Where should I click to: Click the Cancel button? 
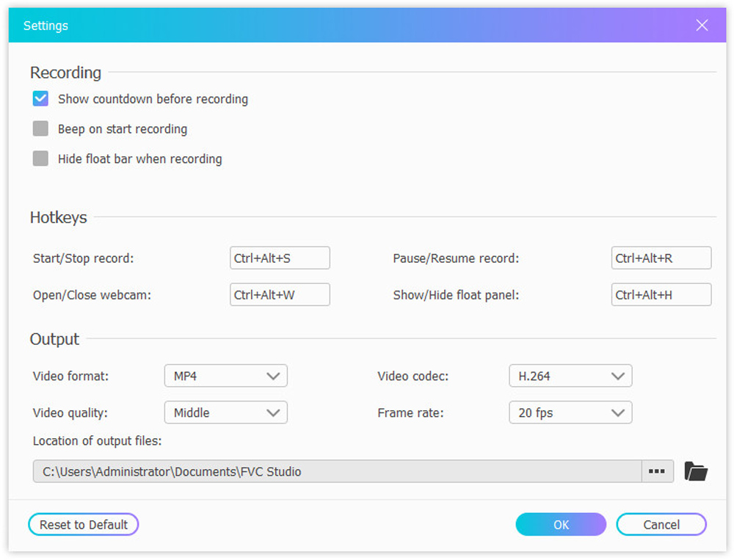tap(661, 525)
